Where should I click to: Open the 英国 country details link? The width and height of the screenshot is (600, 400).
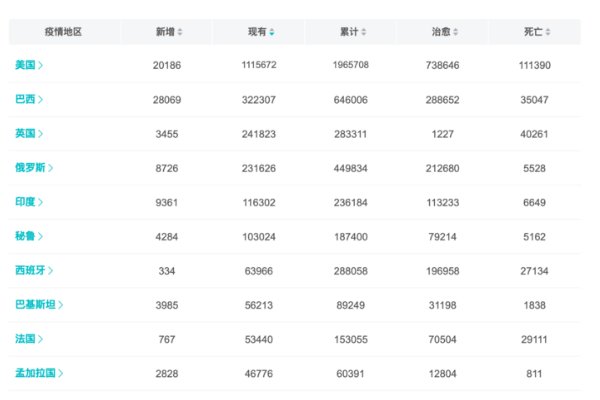pyautogui.click(x=29, y=134)
